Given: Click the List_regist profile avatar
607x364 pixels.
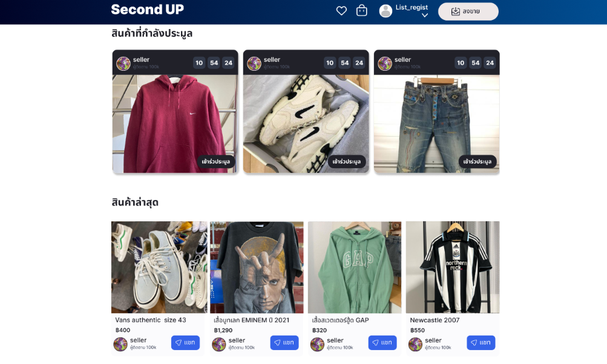Looking at the screenshot, I should tap(386, 11).
